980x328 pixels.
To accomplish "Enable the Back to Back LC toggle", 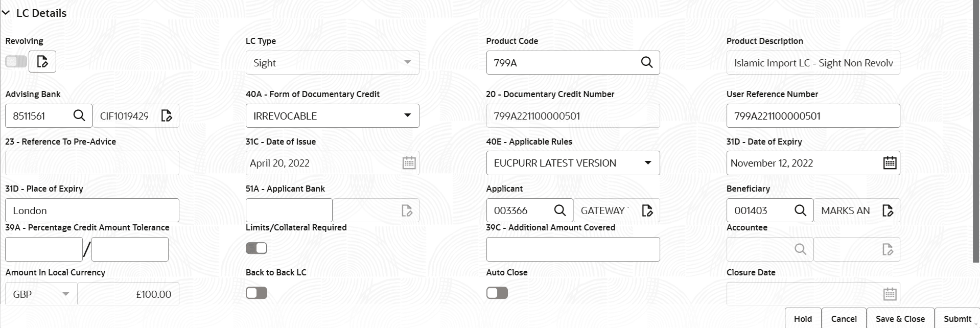I will 256,293.
